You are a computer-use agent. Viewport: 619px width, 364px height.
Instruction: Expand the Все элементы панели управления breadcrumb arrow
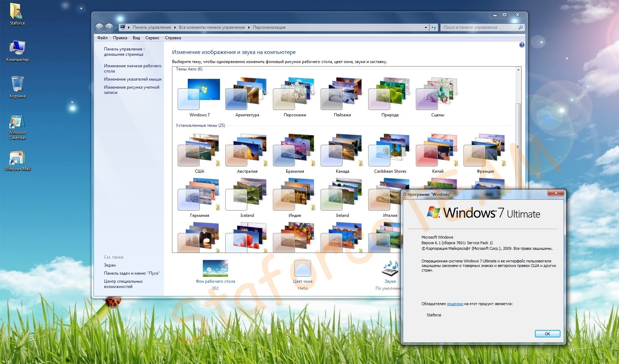tap(249, 27)
